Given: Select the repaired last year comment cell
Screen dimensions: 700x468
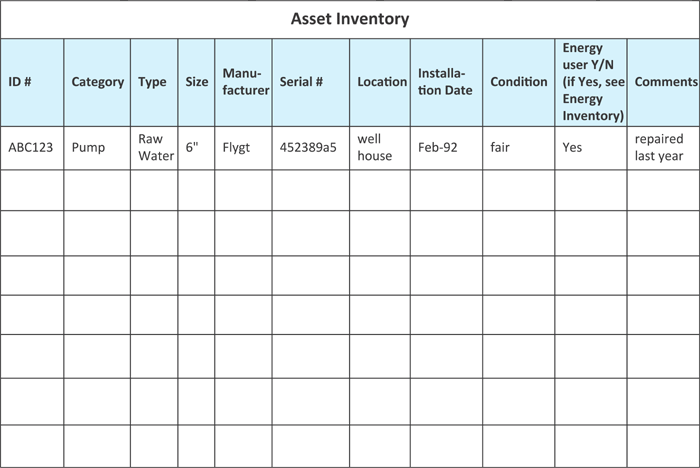Looking at the screenshot, I should pyautogui.click(x=663, y=148).
